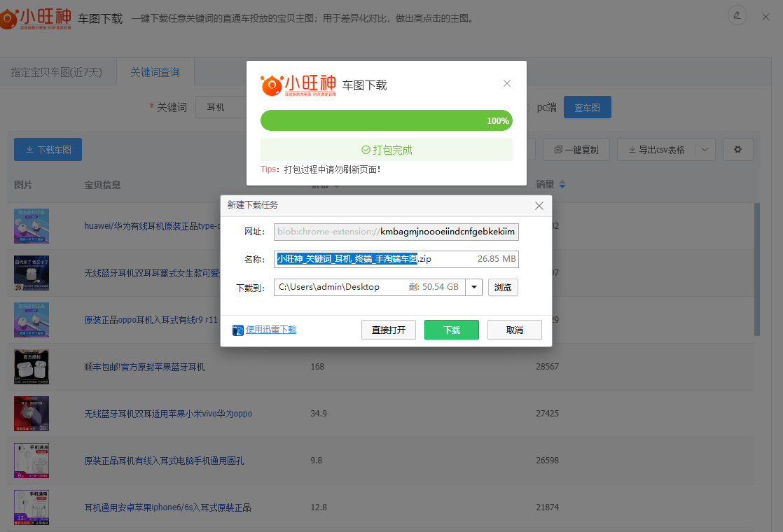Close the 新建下载任务 dialog
This screenshot has height=532, width=783.
click(539, 206)
